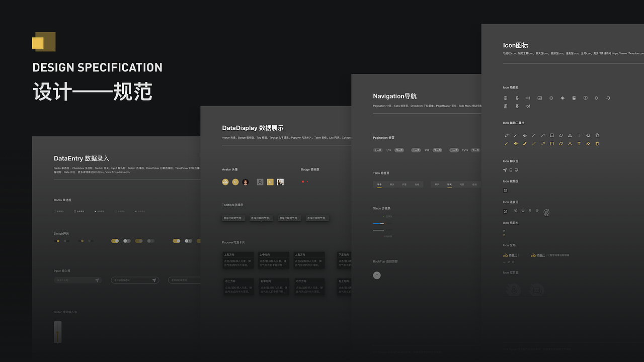Click active 聊天 tab with yellow underline
644x362 pixels.
point(449,185)
